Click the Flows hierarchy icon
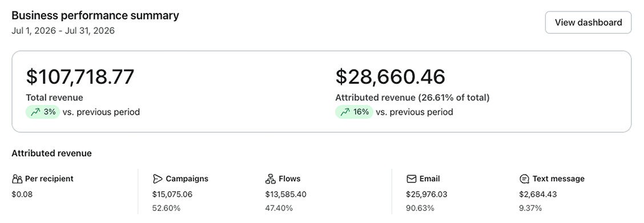 270,179
